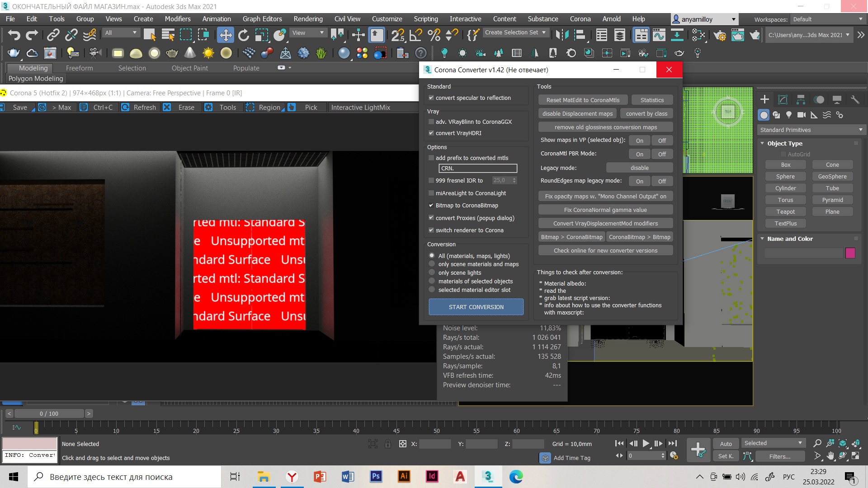Open the Graph Editors menu
This screenshot has height=488, width=868.
(262, 19)
